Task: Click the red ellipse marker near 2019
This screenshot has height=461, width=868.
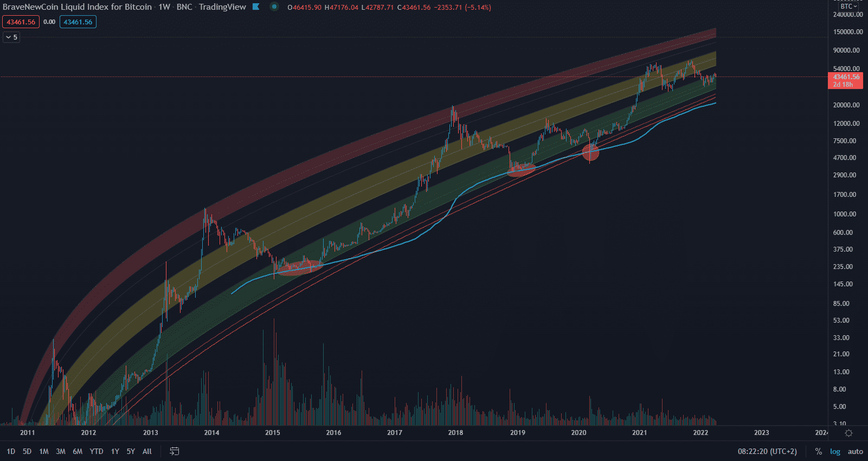Action: (x=521, y=170)
